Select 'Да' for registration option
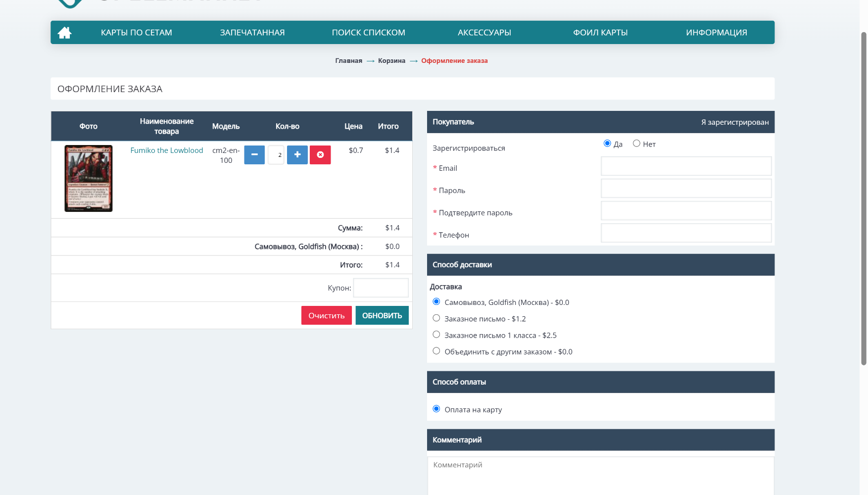The height and width of the screenshot is (495, 868). pos(607,144)
